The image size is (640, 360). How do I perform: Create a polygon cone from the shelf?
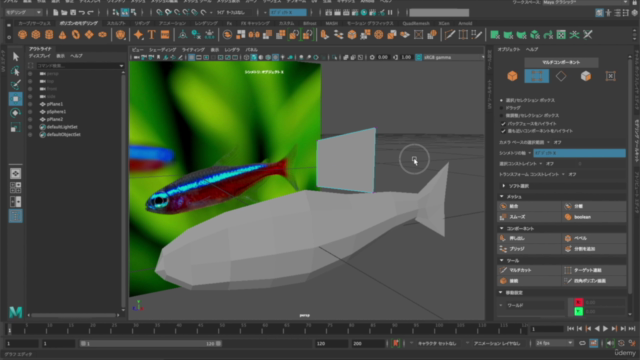[x=62, y=35]
